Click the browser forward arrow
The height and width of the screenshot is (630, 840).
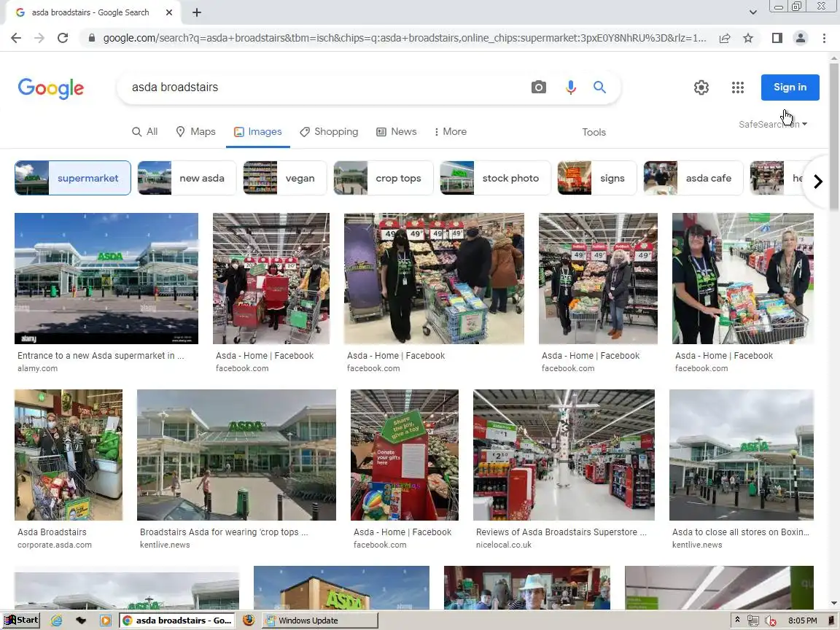coord(39,38)
